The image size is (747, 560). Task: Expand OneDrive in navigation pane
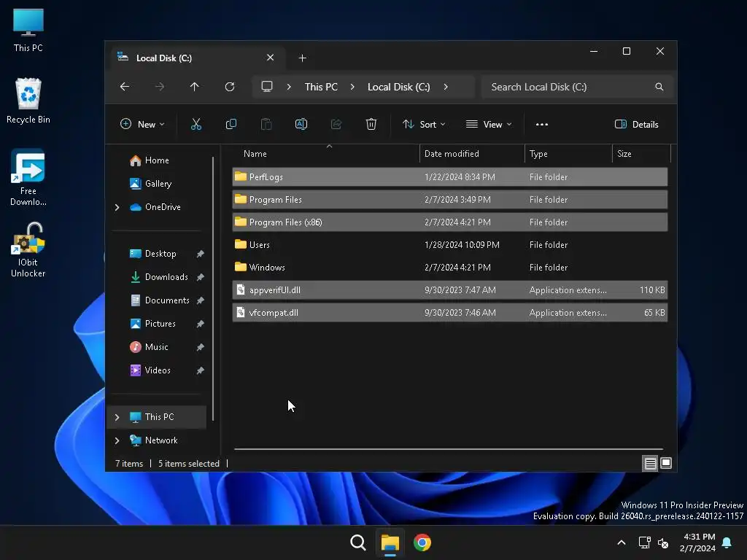(x=117, y=207)
